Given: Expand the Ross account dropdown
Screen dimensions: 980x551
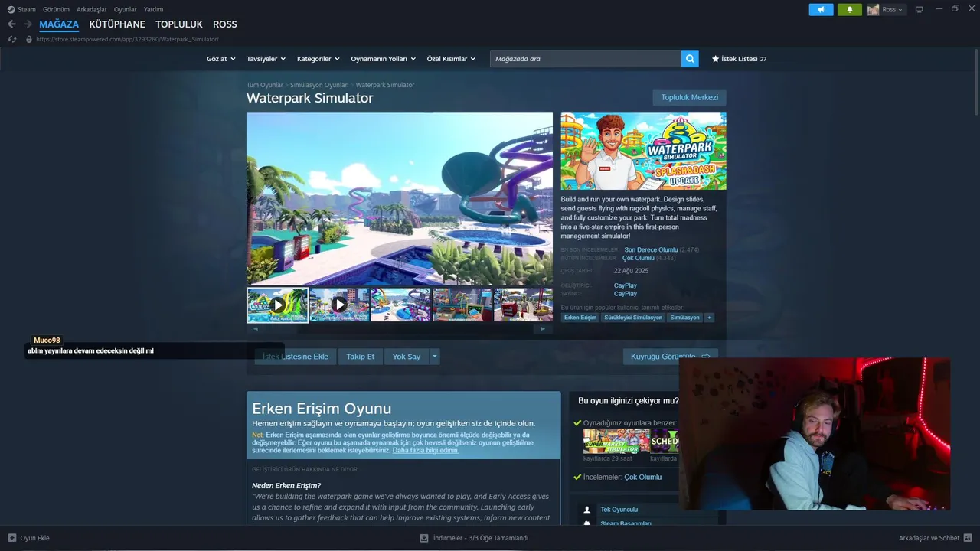Looking at the screenshot, I should point(892,9).
